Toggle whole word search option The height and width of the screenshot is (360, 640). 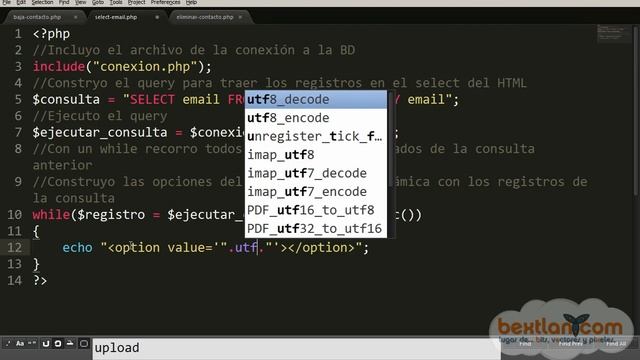point(31,344)
